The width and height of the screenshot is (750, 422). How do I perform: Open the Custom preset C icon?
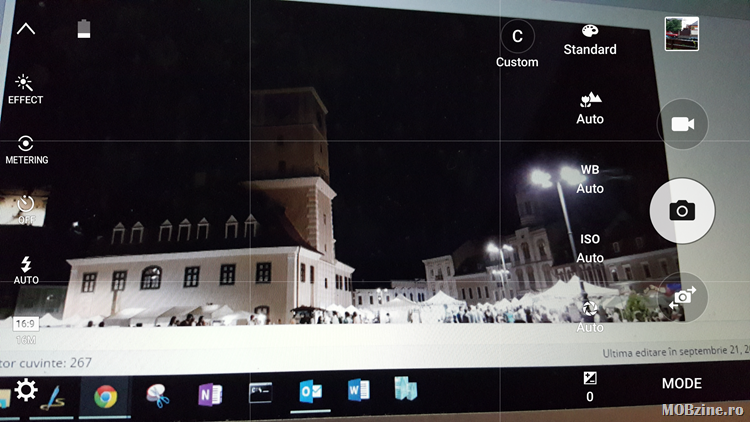click(x=517, y=37)
